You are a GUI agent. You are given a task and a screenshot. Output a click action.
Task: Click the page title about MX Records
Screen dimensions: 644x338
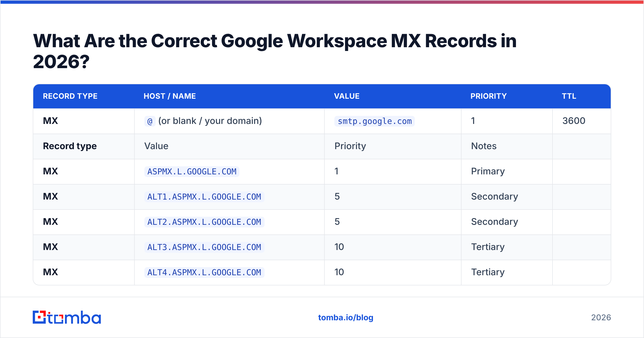[x=275, y=51]
